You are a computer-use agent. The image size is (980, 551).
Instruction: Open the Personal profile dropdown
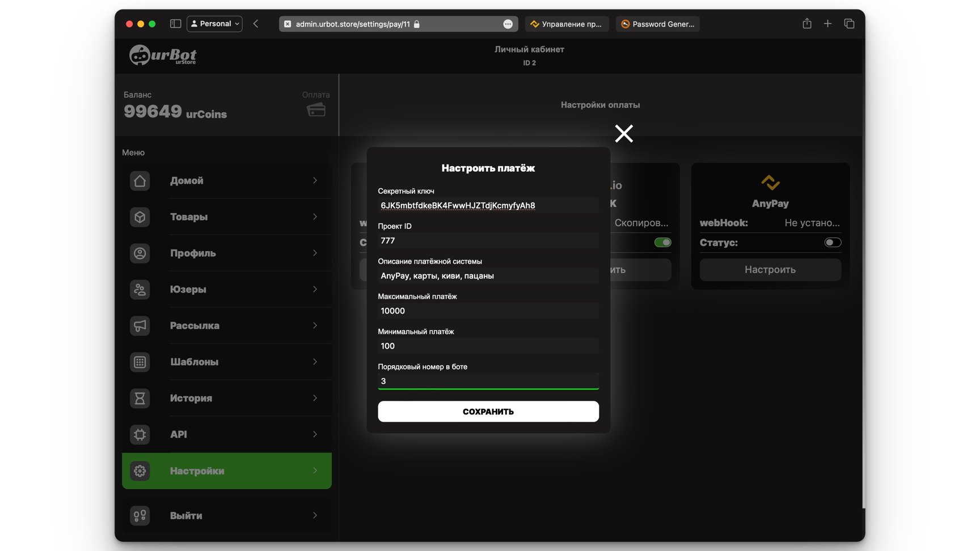click(x=214, y=24)
